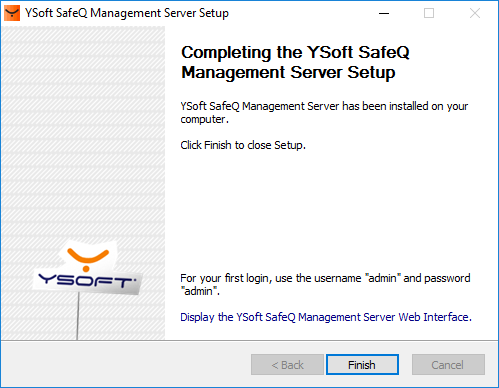Click the grey footer bar left of Back

click(125, 364)
